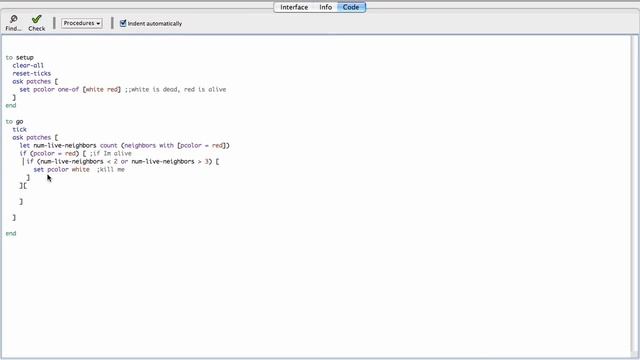Click 'ask patches [' in the go procedure
The height and width of the screenshot is (360, 640).
tap(35, 138)
